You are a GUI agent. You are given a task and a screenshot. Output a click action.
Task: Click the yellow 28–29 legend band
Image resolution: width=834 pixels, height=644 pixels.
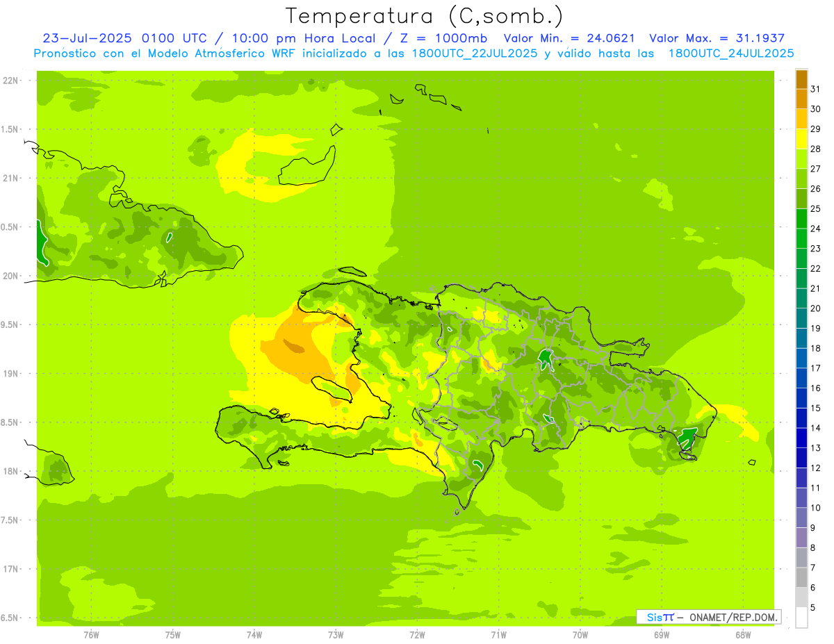(x=801, y=139)
